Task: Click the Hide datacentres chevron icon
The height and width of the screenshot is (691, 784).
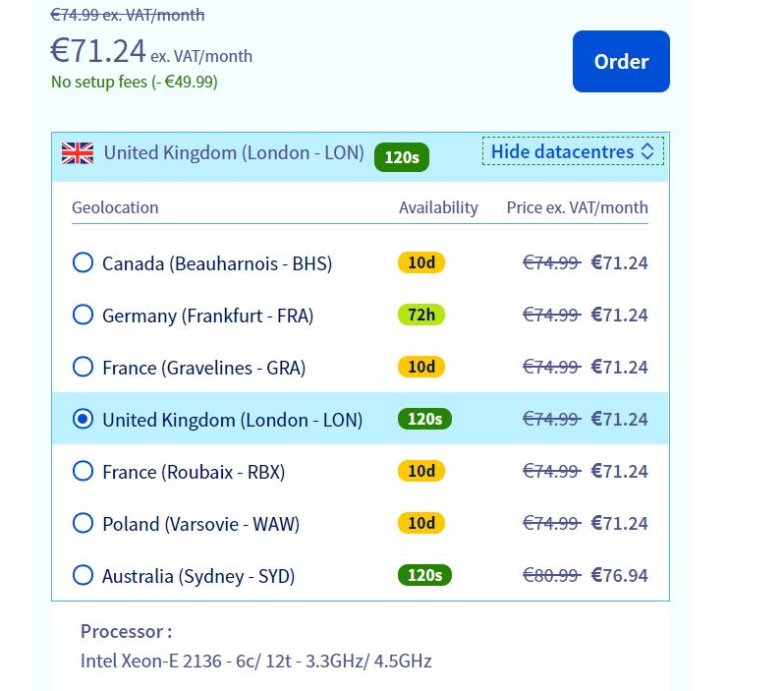Action: point(647,151)
